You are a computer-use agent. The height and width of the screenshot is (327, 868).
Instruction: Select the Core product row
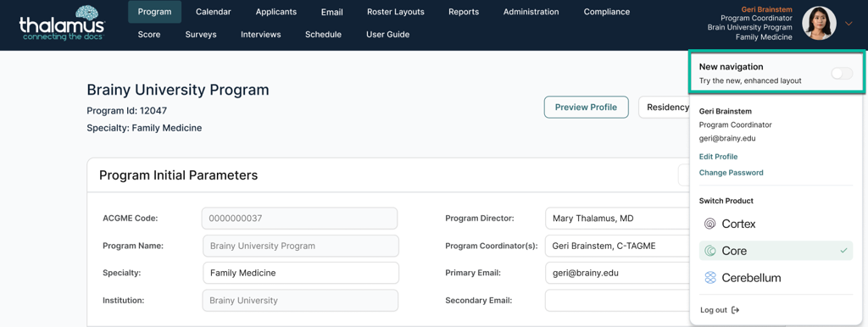776,251
